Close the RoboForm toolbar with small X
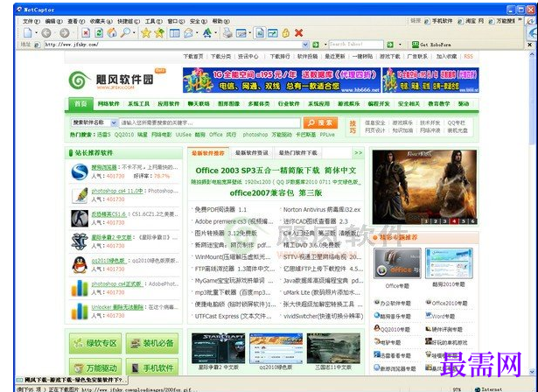538x392 pixels. coord(529,45)
